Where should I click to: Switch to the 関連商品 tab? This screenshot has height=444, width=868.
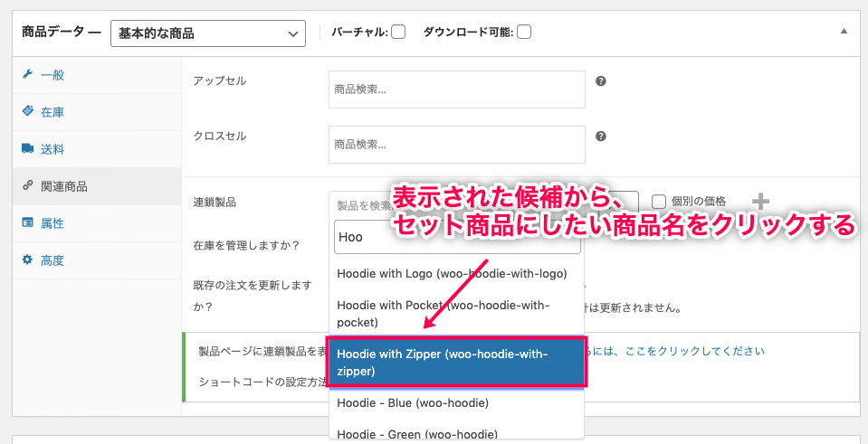pyautogui.click(x=98, y=186)
